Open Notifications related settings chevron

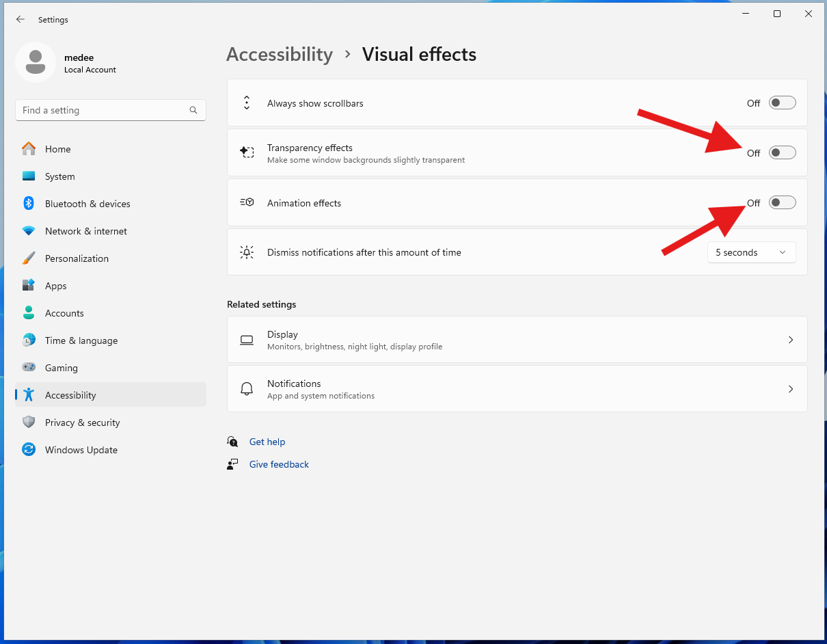pos(791,389)
